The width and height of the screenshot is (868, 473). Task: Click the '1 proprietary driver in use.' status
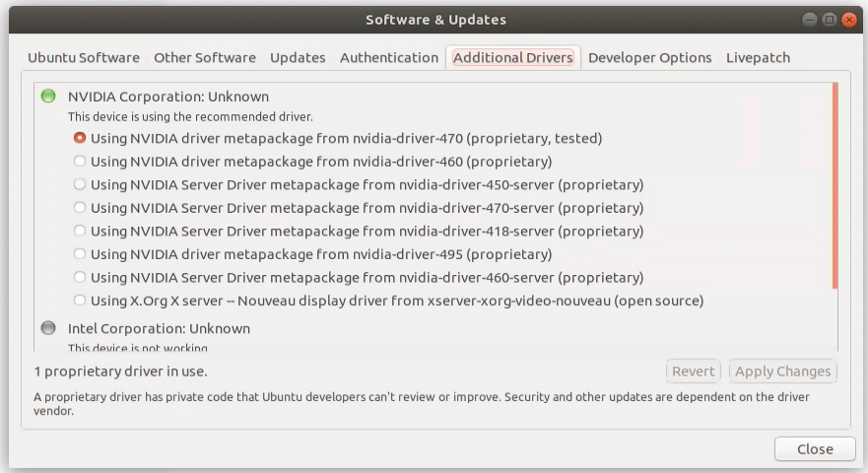click(120, 372)
